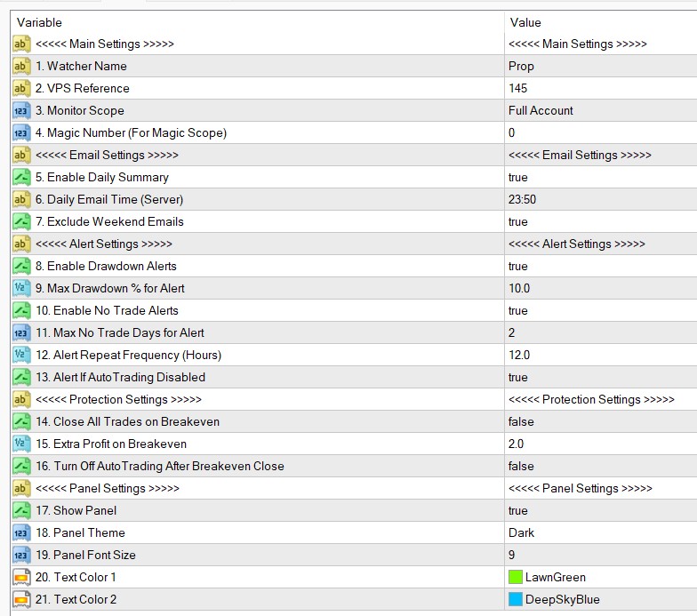The image size is (697, 616).
Task: Click the string icon beside Watcher Name
Action: pos(21,66)
